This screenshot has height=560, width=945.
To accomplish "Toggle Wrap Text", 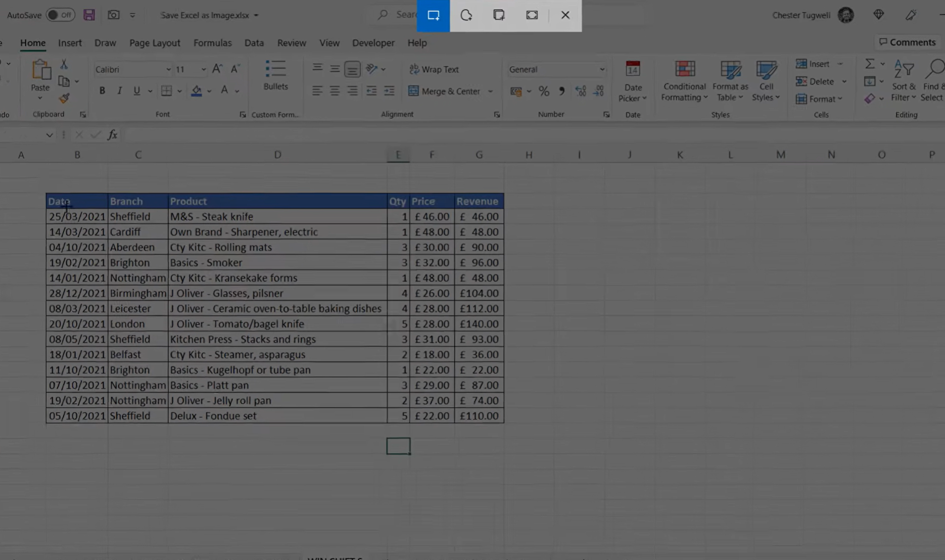I will [x=434, y=69].
